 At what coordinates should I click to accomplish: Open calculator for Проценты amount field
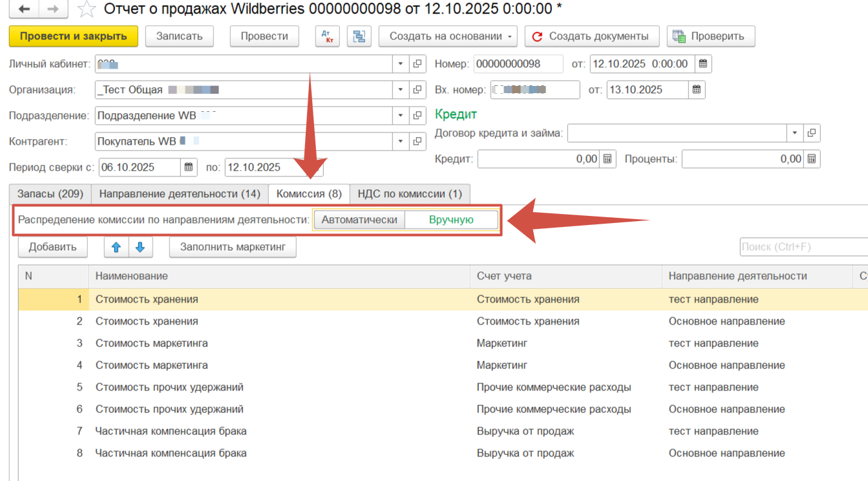tap(812, 159)
